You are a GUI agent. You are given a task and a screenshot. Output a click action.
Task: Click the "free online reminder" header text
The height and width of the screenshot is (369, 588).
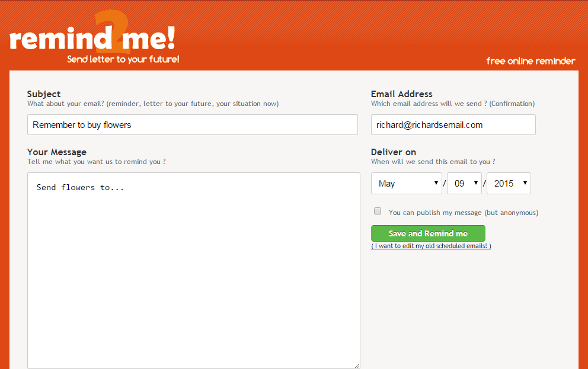click(531, 61)
